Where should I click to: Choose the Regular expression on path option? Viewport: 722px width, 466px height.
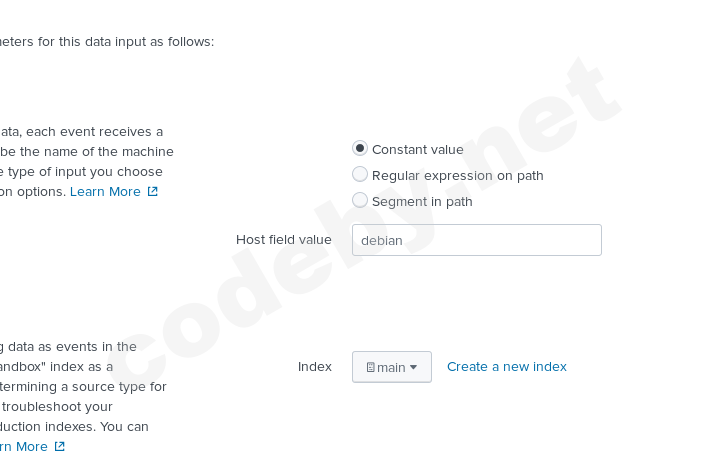click(360, 174)
